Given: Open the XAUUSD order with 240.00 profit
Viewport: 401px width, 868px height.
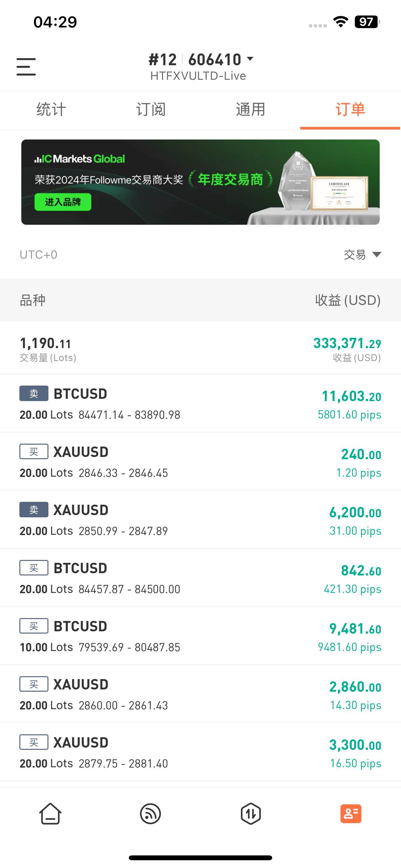Looking at the screenshot, I should (200, 462).
